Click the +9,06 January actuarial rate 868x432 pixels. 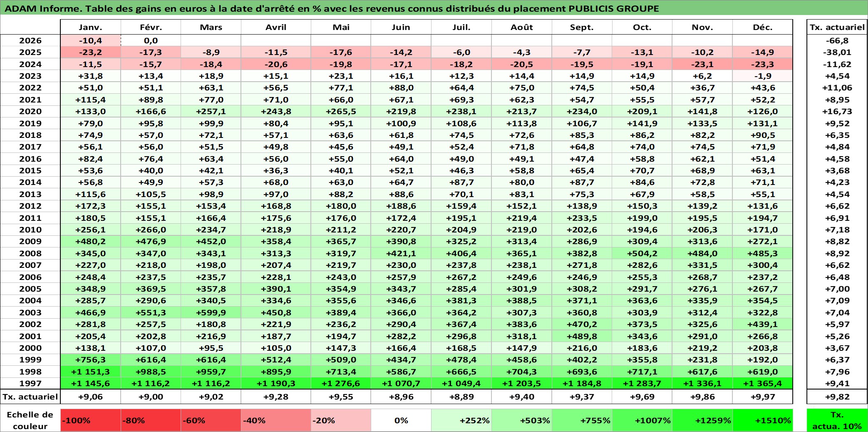point(91,397)
